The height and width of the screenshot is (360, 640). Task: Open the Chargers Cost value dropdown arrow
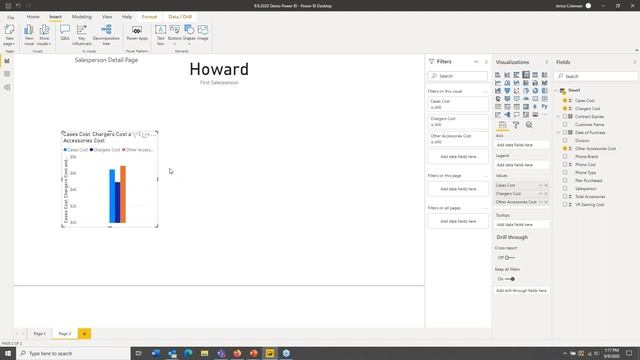[x=540, y=193]
